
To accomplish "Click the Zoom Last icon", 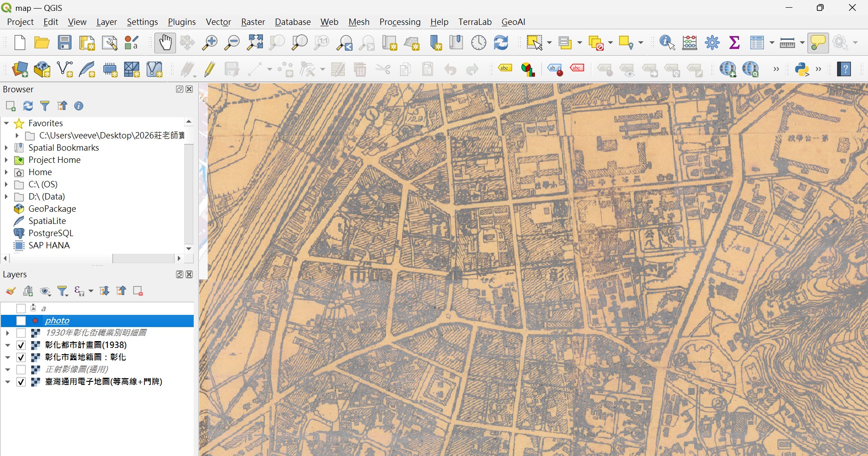I will click(x=344, y=43).
